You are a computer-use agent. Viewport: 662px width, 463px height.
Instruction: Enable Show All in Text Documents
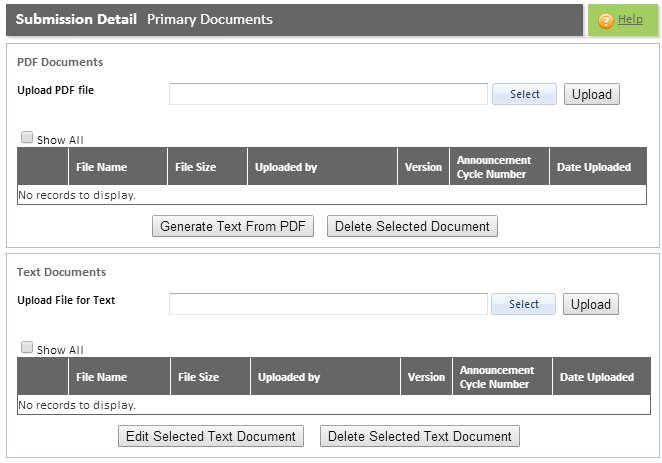(27, 347)
